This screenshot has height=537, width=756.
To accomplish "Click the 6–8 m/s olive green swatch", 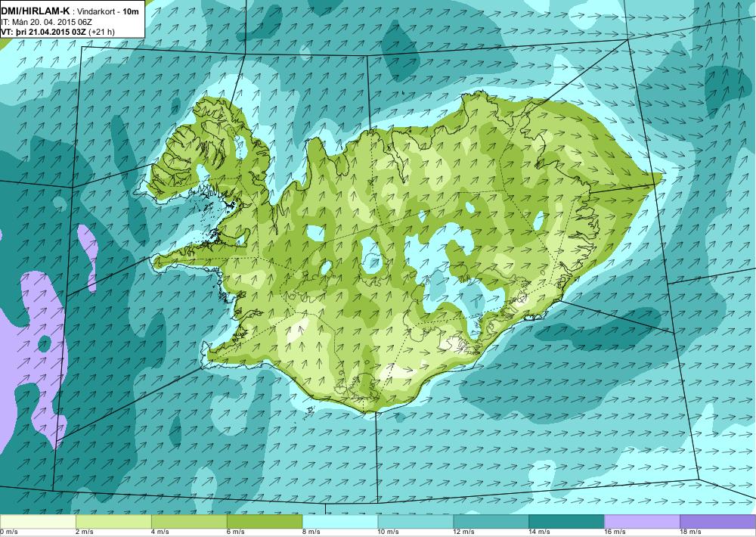I will pos(265,522).
